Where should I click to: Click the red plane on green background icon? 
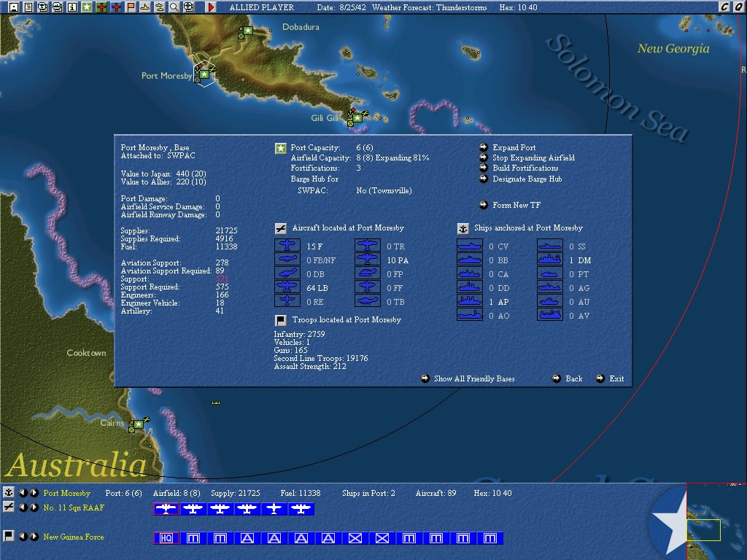tap(101, 7)
